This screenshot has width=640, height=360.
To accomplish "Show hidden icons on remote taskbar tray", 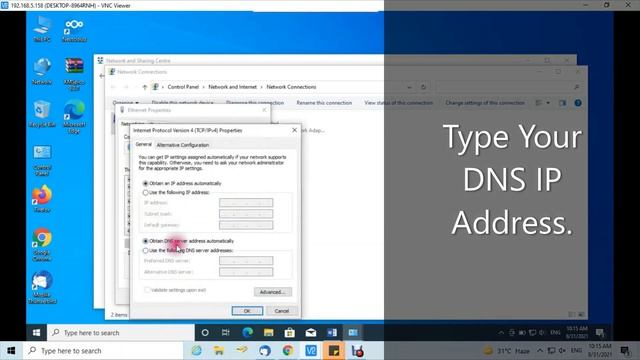I will click(501, 333).
